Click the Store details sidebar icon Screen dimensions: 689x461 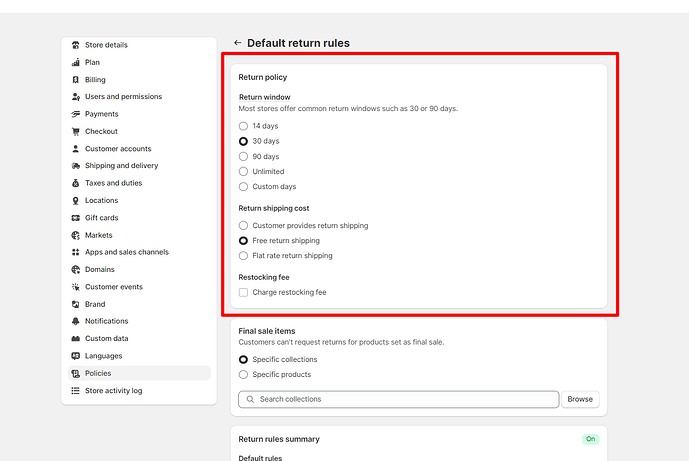pos(76,45)
